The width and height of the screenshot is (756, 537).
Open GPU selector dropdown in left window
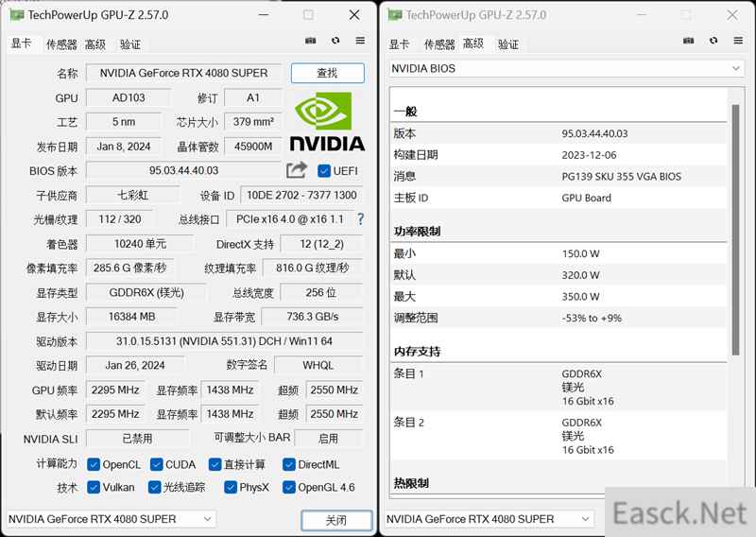click(x=112, y=519)
